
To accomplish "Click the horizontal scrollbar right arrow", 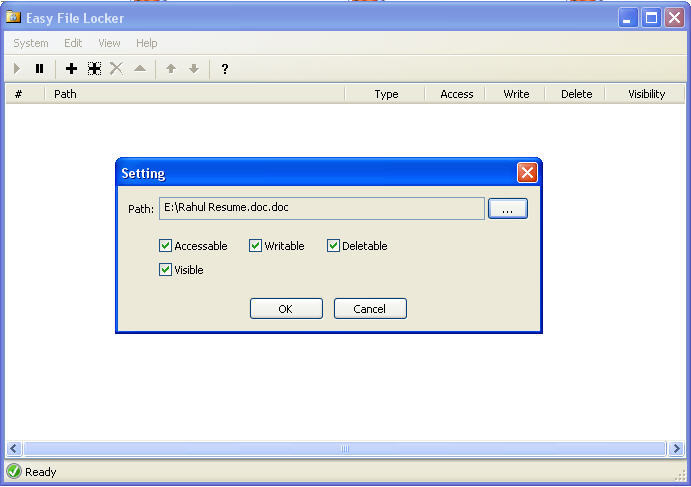I will point(676,449).
